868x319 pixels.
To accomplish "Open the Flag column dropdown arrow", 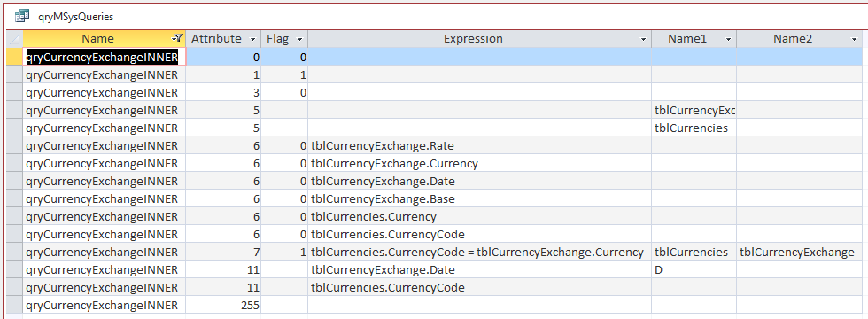I will click(x=300, y=39).
